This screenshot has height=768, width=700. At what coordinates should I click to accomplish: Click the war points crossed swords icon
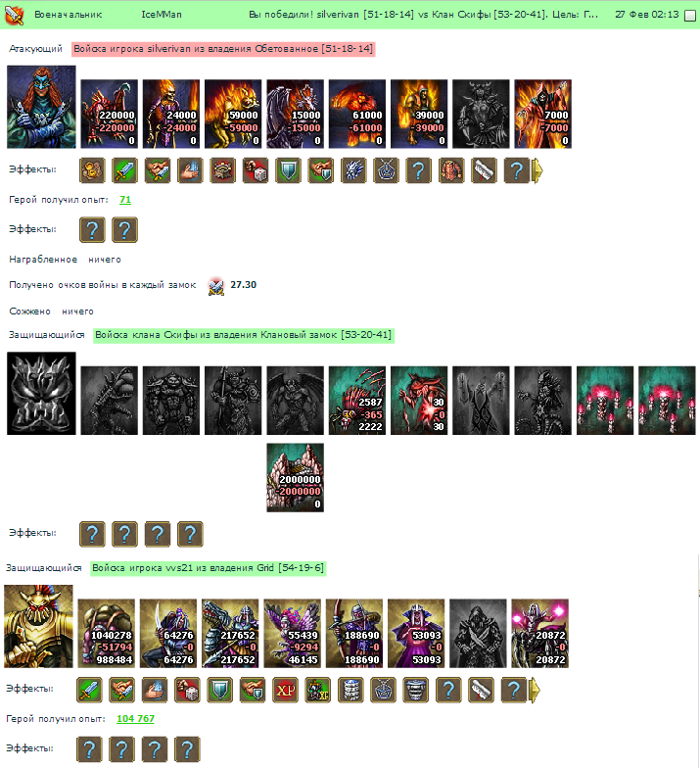point(215,286)
